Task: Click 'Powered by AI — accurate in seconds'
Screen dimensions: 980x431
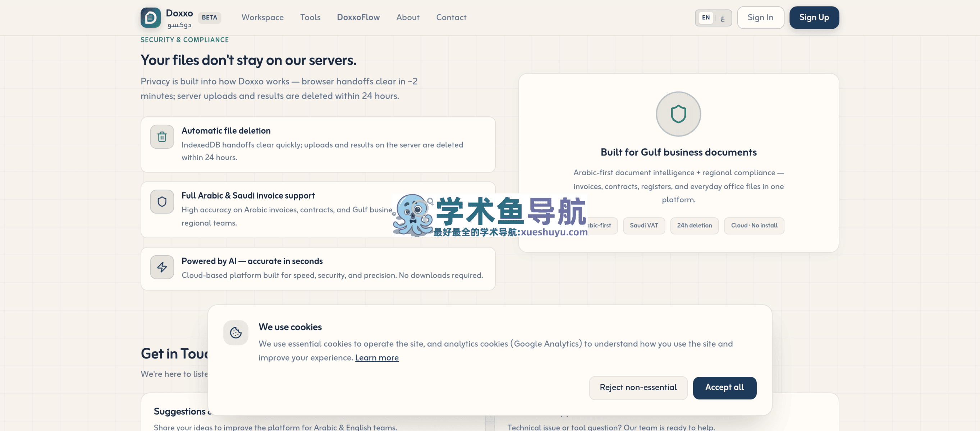Action: 252,261
